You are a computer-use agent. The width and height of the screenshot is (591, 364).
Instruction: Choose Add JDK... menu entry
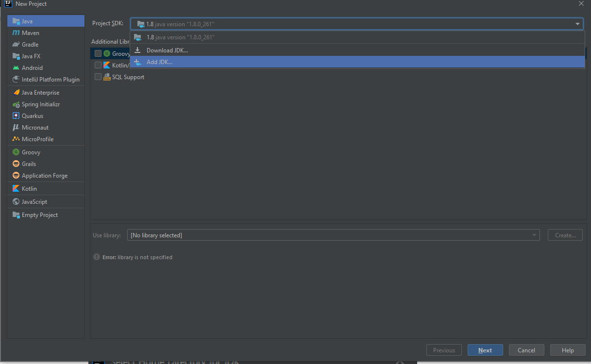point(357,62)
